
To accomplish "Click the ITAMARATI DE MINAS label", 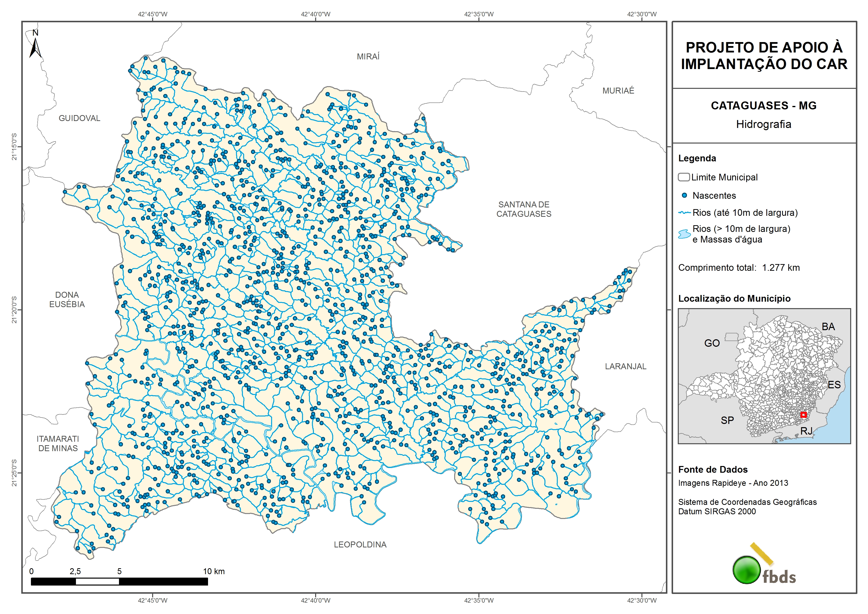I will [58, 443].
